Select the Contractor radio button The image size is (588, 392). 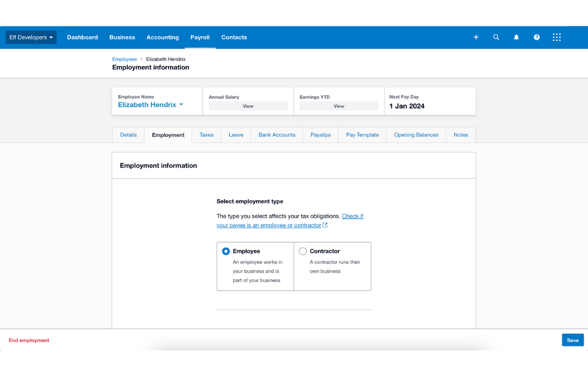[x=303, y=251]
